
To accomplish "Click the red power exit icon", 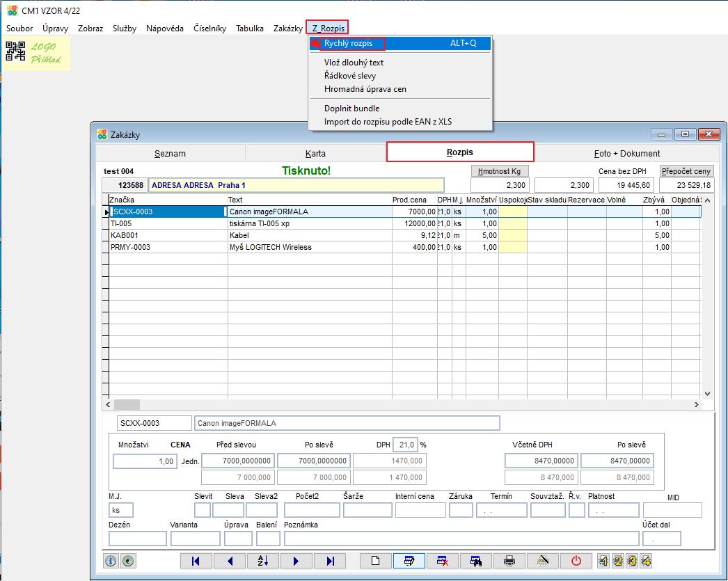I will [576, 561].
